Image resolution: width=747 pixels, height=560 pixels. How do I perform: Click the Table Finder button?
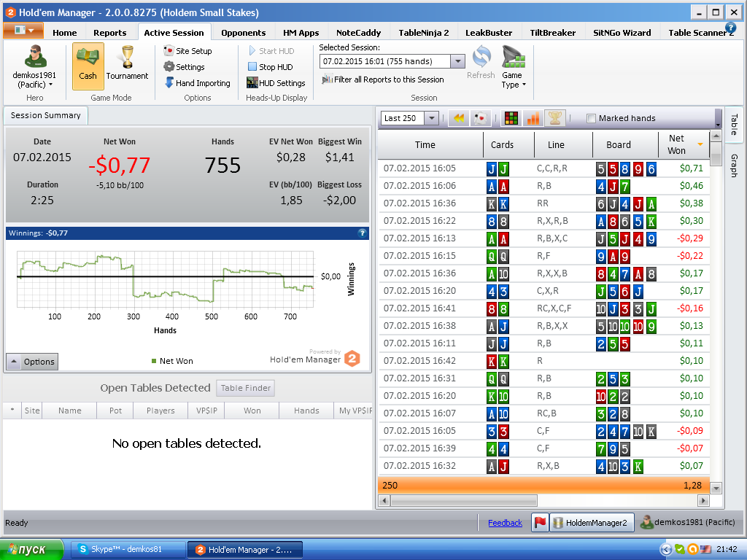(x=245, y=388)
